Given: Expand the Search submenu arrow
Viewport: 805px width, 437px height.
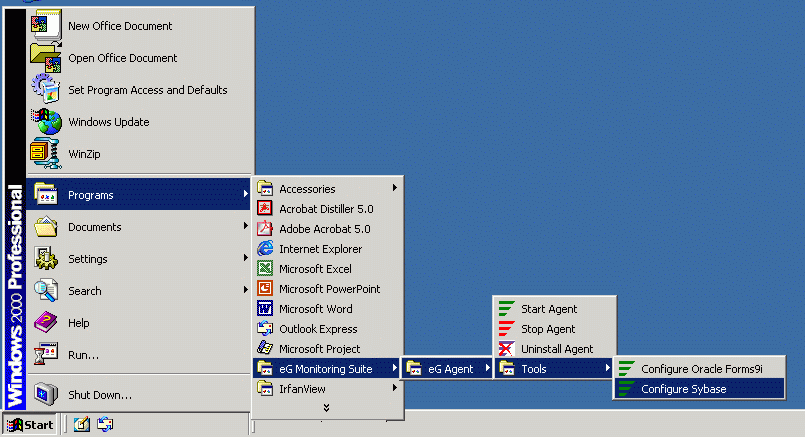Looking at the screenshot, I should point(245,290).
